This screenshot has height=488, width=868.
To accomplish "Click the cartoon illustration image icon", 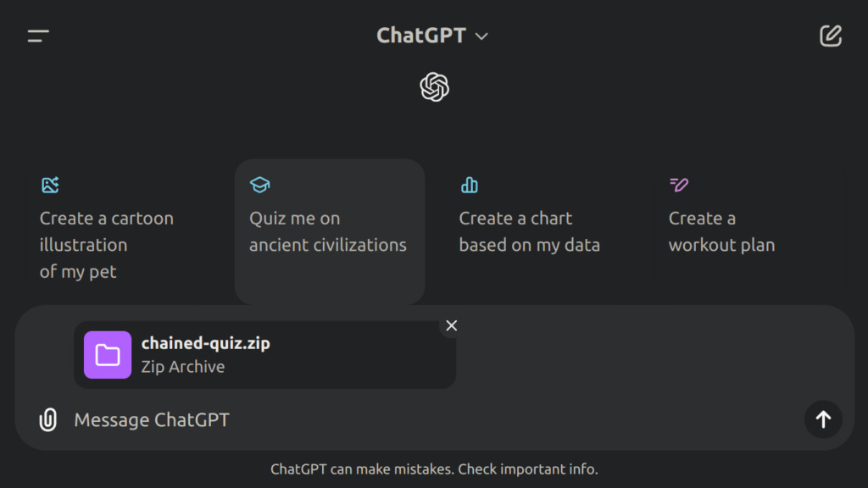I will [x=50, y=185].
